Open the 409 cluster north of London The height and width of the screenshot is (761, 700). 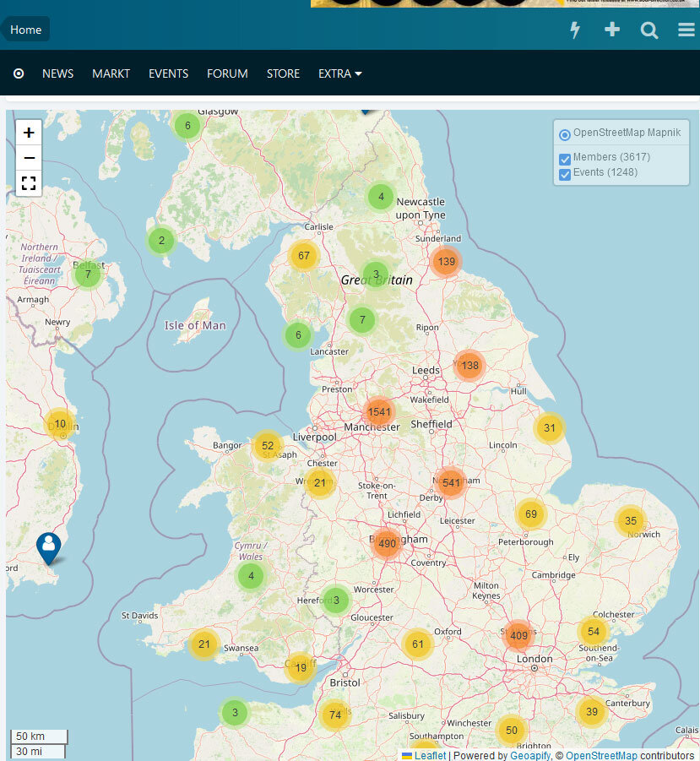pyautogui.click(x=518, y=635)
